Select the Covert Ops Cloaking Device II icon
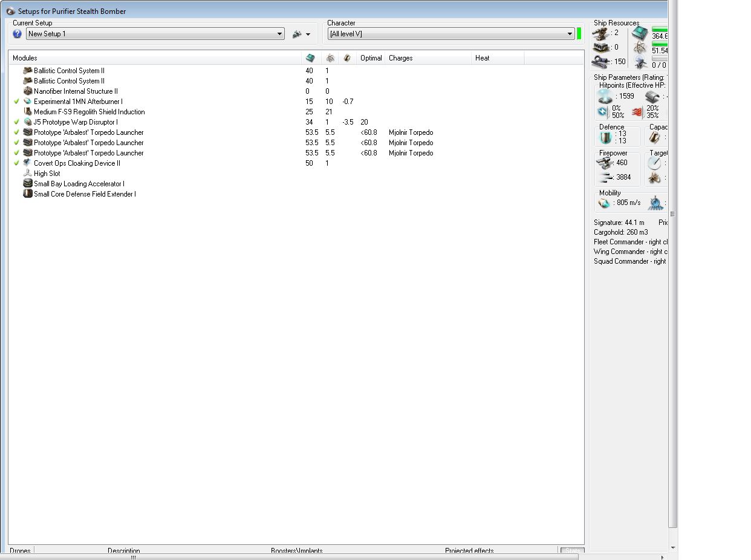This screenshot has width=751, height=560. coord(27,163)
